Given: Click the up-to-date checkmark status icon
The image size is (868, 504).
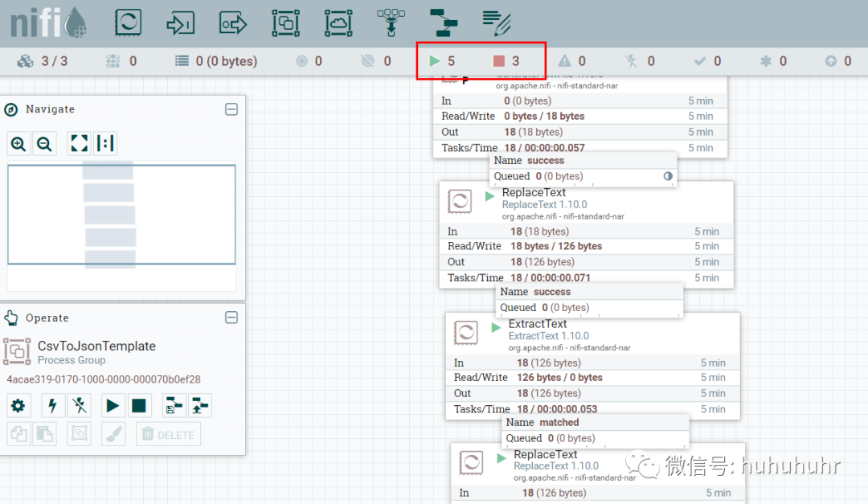Looking at the screenshot, I should click(x=700, y=61).
